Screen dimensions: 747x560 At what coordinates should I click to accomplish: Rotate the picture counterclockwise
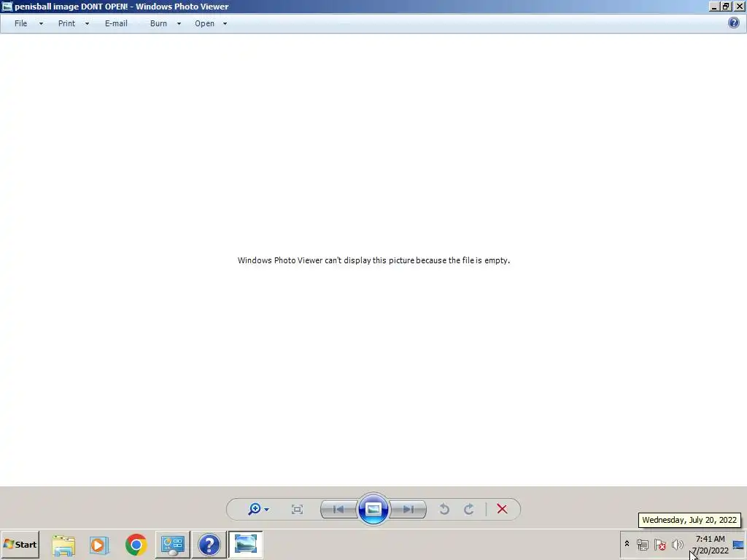coord(444,510)
